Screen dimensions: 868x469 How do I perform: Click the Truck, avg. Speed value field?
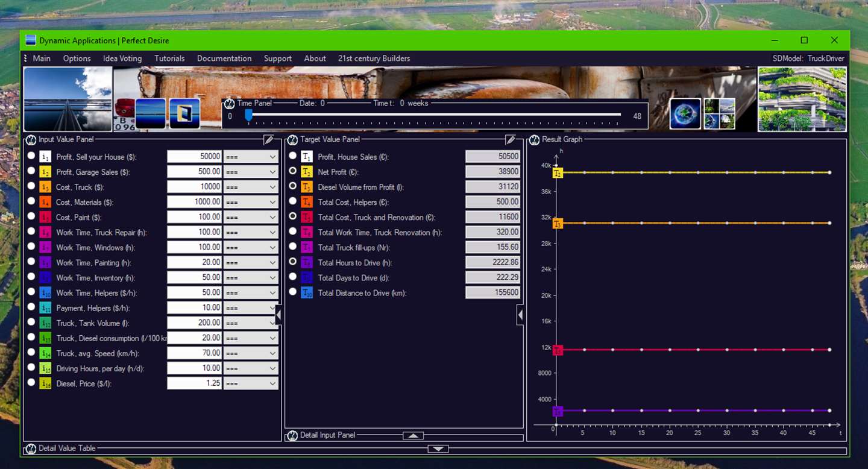click(195, 353)
